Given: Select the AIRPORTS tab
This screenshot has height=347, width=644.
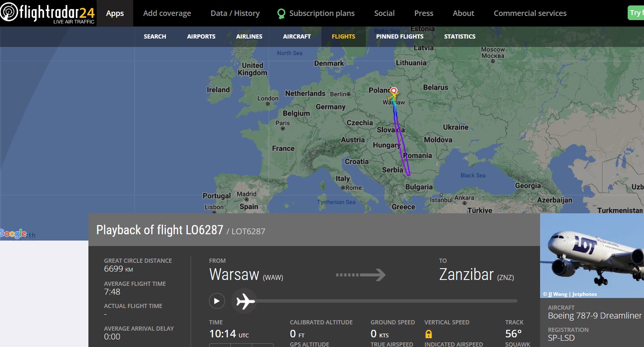Looking at the screenshot, I should click(x=201, y=36).
